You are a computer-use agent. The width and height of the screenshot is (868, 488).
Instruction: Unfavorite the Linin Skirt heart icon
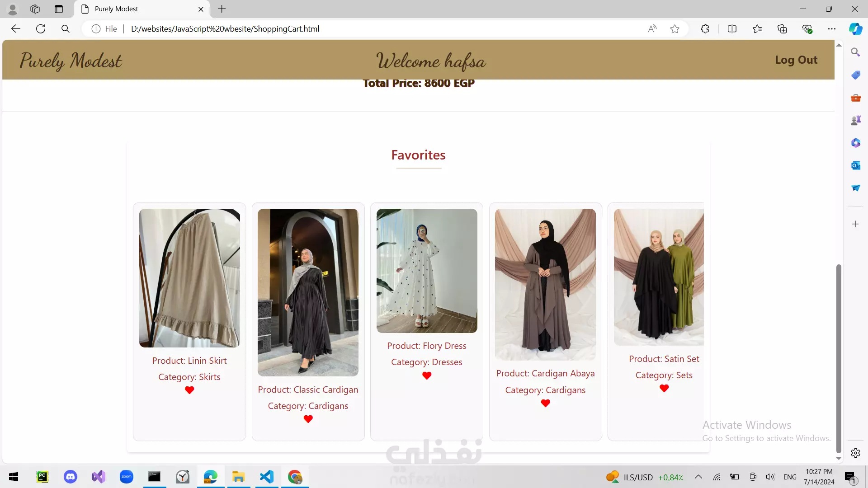click(189, 390)
